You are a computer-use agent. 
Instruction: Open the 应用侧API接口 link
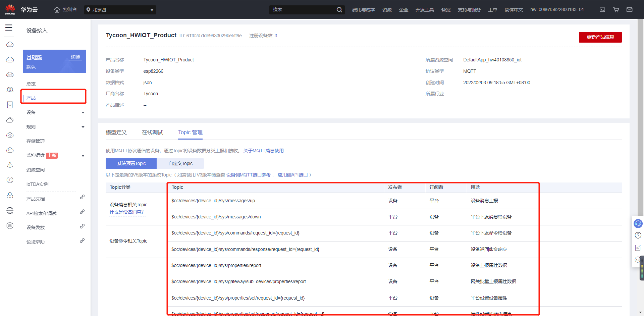click(292, 175)
